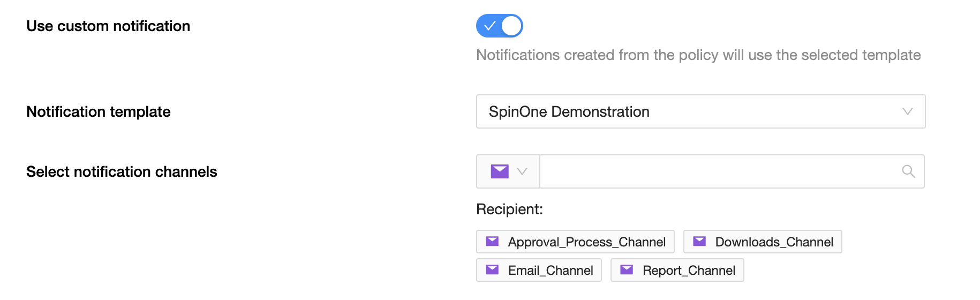Click the helper text about selected template

point(698,55)
